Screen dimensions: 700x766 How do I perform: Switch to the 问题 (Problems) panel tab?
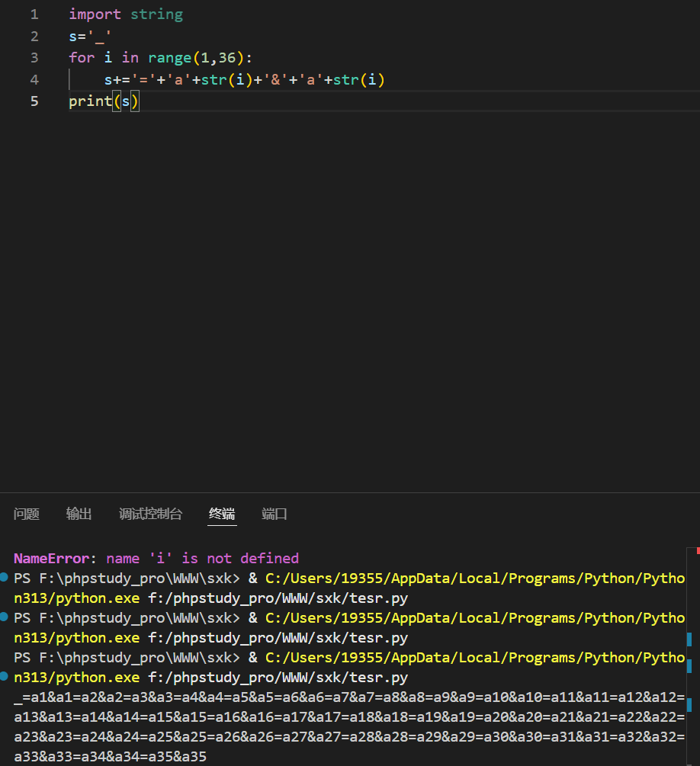27,514
